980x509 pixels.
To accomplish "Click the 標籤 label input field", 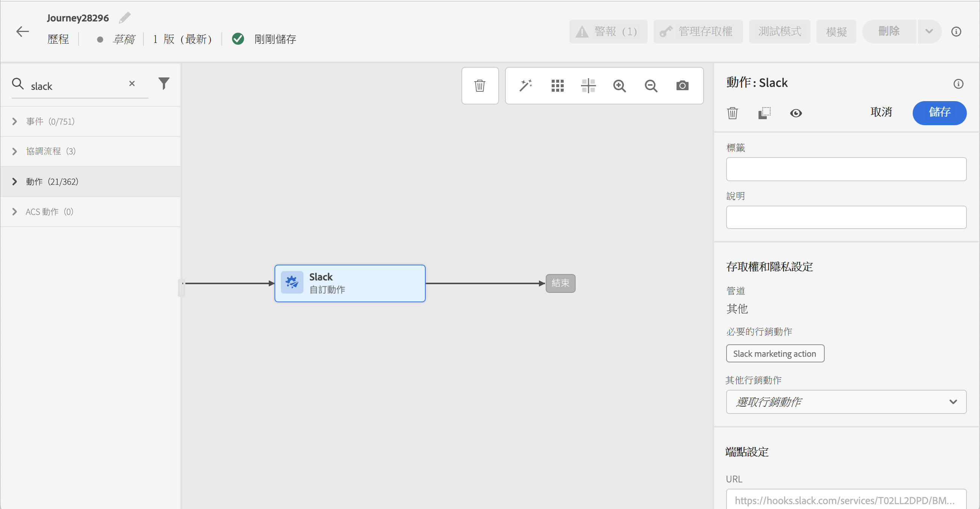I will coord(846,169).
